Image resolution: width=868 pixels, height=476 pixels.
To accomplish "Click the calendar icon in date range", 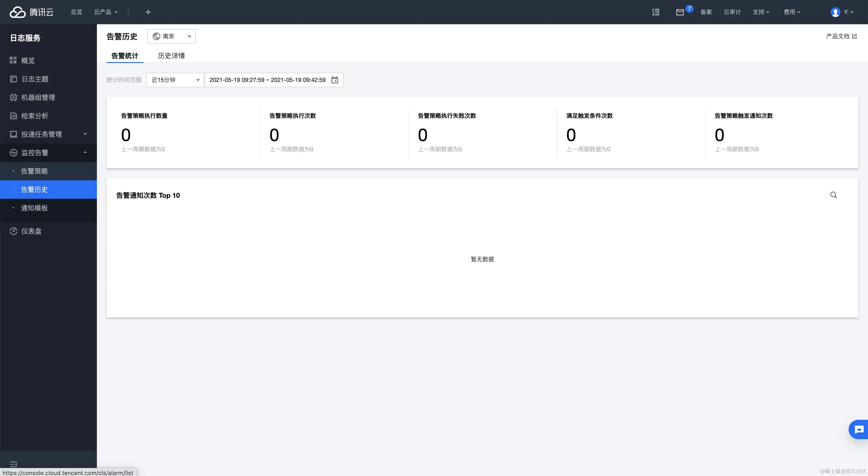I will [x=335, y=80].
